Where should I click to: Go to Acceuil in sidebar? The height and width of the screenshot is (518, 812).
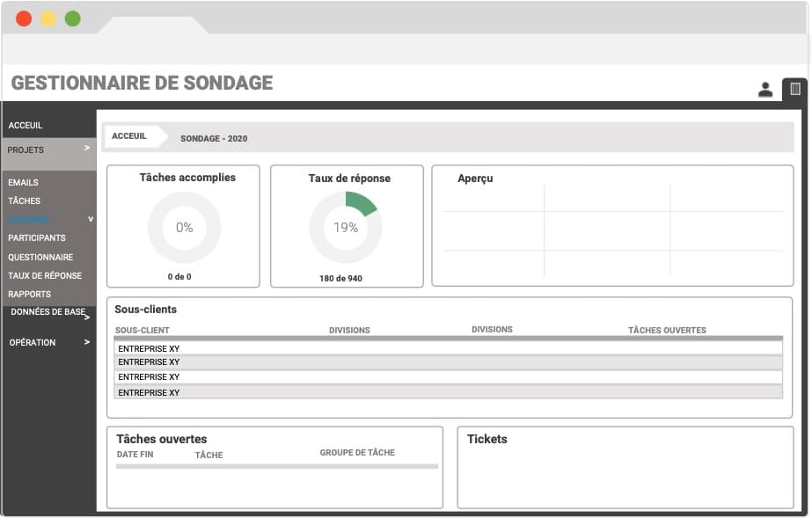[x=25, y=125]
